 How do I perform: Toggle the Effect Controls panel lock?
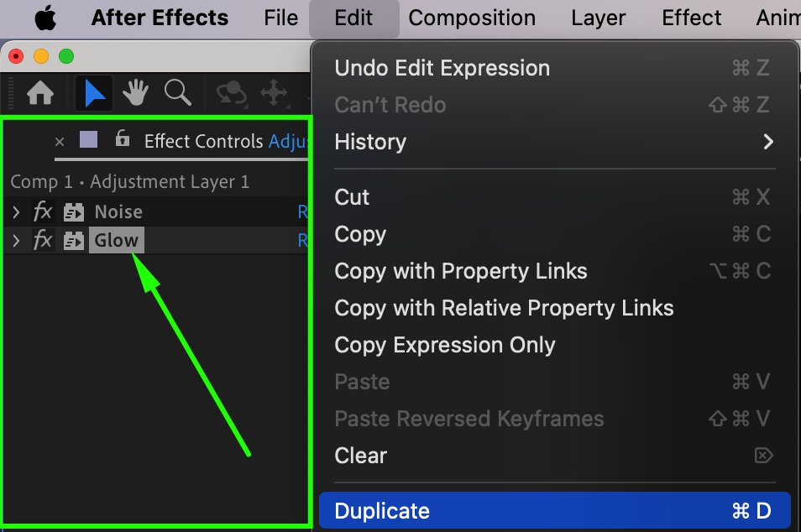pos(122,138)
